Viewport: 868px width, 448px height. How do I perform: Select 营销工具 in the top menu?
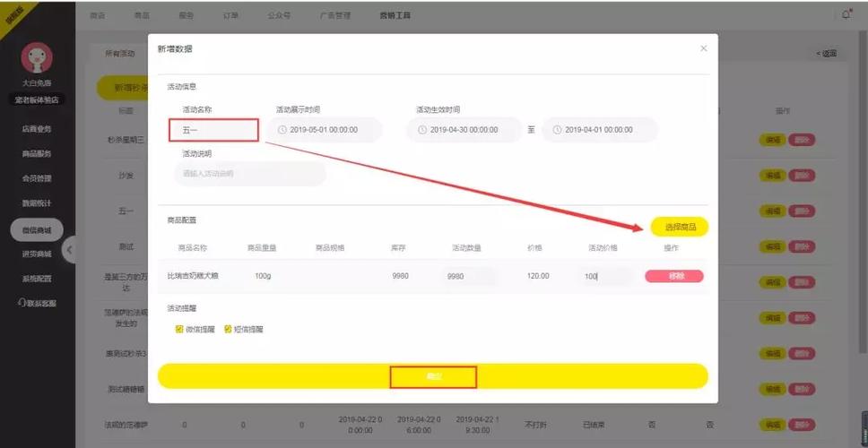395,16
